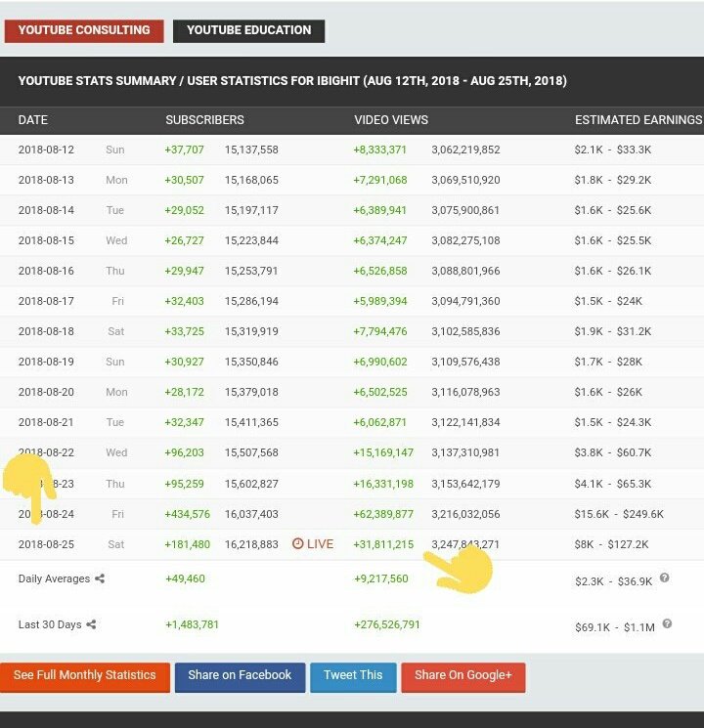
Task: Click Share on Facebook button
Action: (240, 677)
